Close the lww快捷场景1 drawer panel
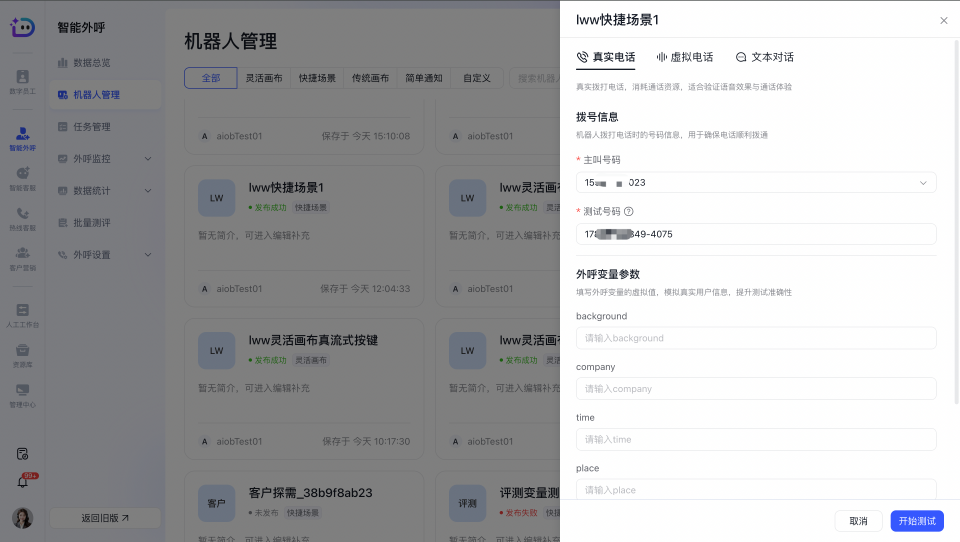Screen dimensions: 960x542 [x=943, y=20]
